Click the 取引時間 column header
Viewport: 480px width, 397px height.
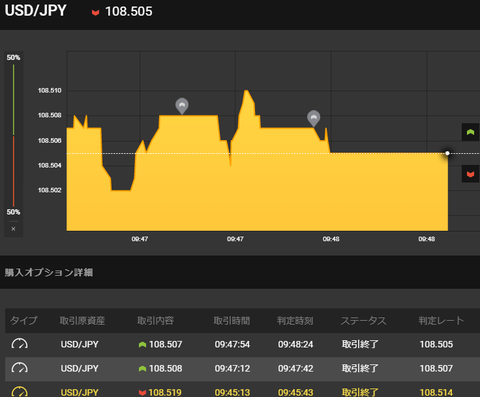[x=232, y=321]
